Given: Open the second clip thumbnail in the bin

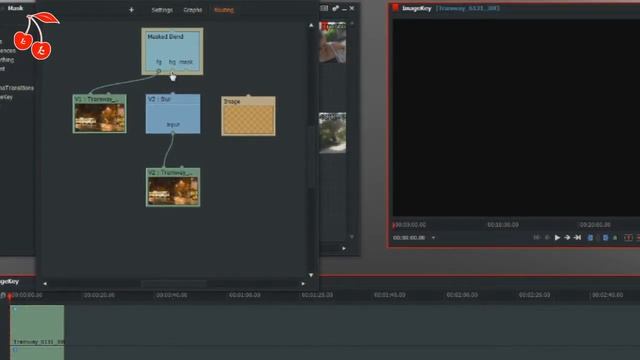Looking at the screenshot, I should click(333, 133).
